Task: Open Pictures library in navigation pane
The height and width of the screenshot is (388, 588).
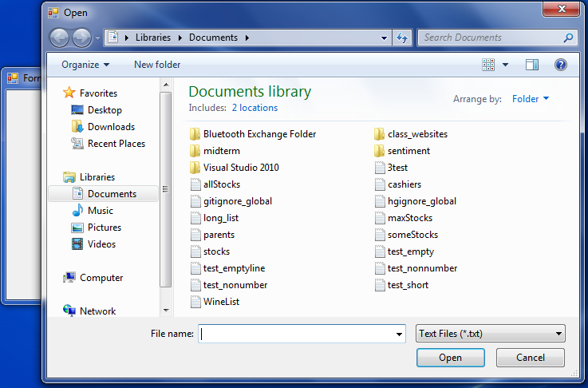Action: pyautogui.click(x=97, y=228)
